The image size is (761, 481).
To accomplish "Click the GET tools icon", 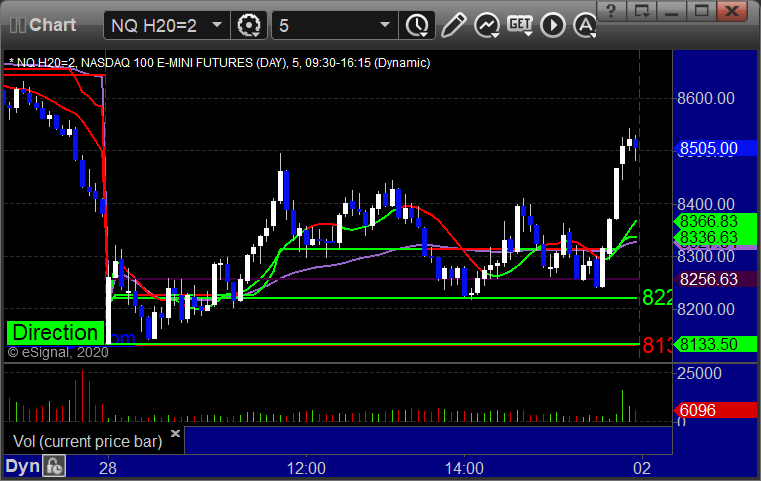I will (x=519, y=24).
